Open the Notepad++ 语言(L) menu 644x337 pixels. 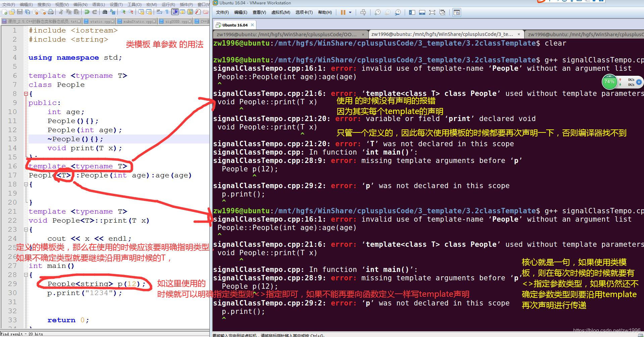coord(99,4)
